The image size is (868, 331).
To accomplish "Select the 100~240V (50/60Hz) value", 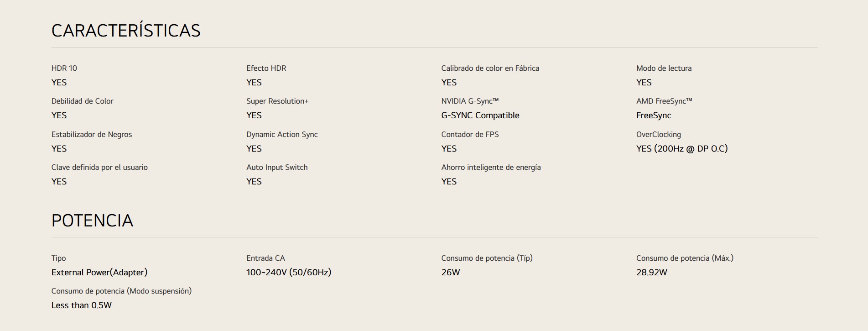I will 289,273.
